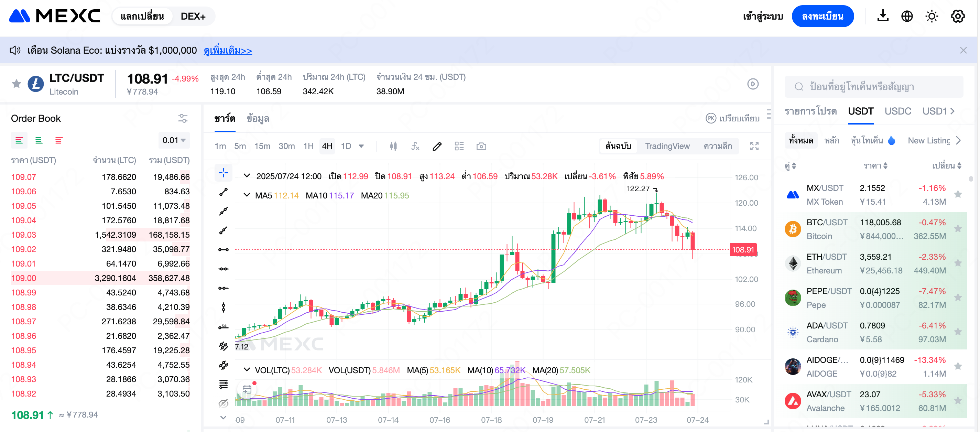Select the price range 123 measurement tool
The image size is (980, 432).
pyautogui.click(x=223, y=326)
